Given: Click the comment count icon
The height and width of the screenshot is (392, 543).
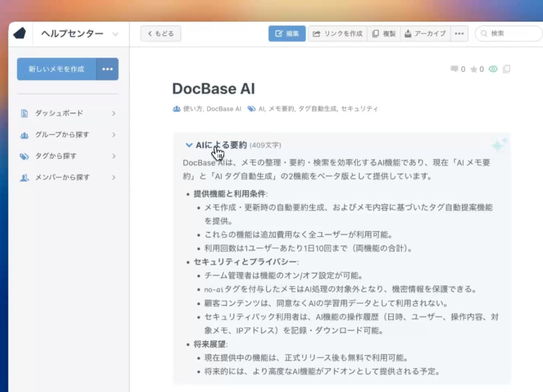Looking at the screenshot, I should coord(454,69).
